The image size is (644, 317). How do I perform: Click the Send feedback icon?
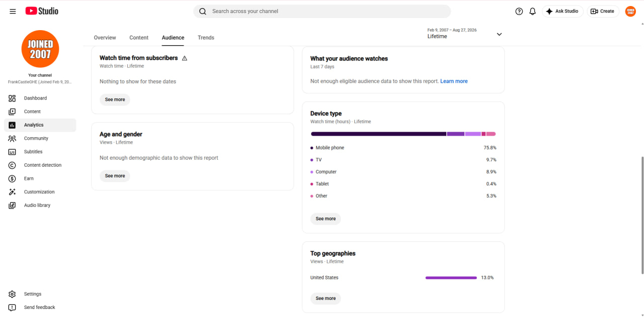pos(12,307)
